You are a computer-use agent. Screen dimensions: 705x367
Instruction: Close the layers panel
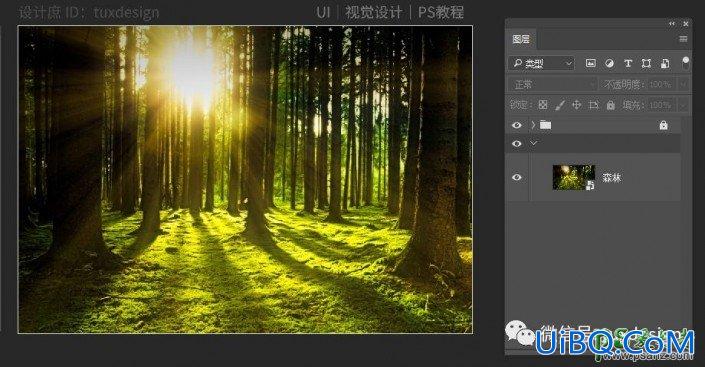pos(686,23)
